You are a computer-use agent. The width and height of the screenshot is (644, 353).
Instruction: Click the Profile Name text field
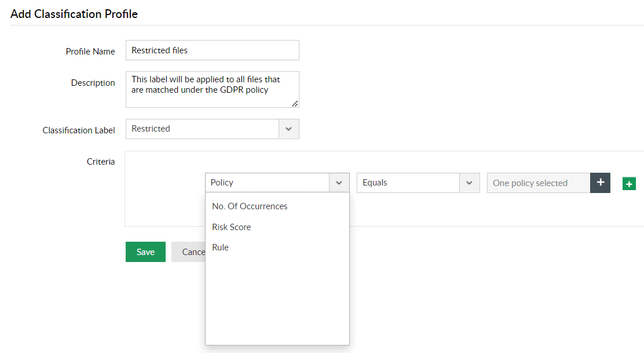pos(212,50)
